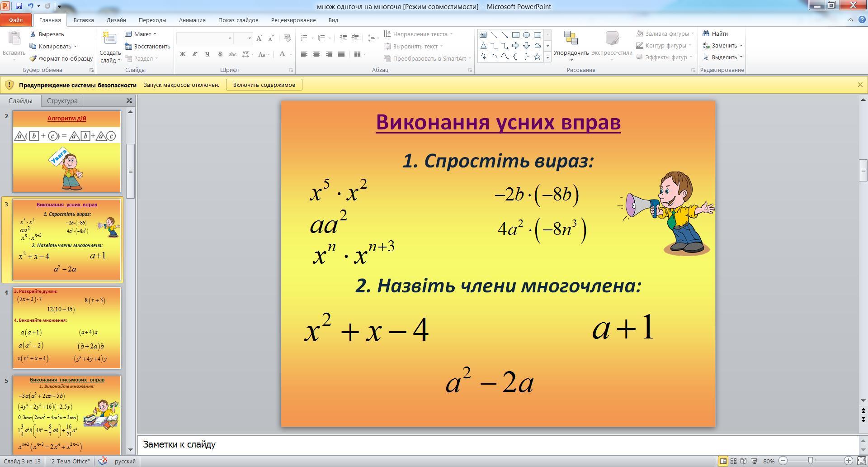Open the Макет layout dropdown
868x467 pixels.
coord(141,34)
